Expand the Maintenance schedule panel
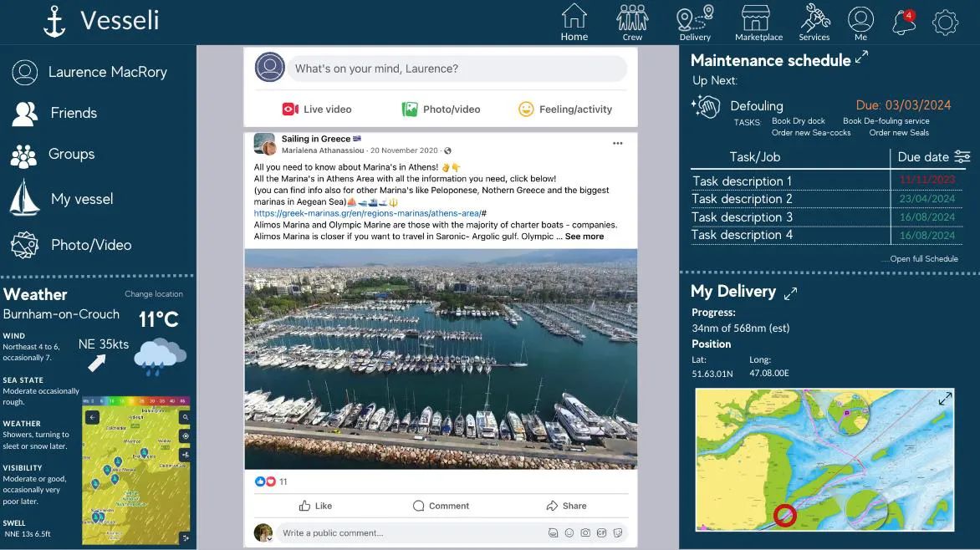This screenshot has height=550, width=980. click(x=861, y=58)
